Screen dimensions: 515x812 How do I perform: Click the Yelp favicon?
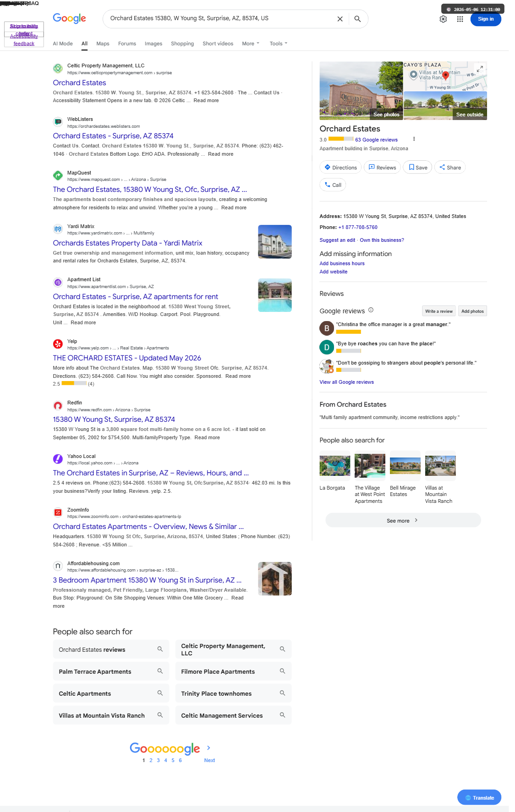(58, 344)
